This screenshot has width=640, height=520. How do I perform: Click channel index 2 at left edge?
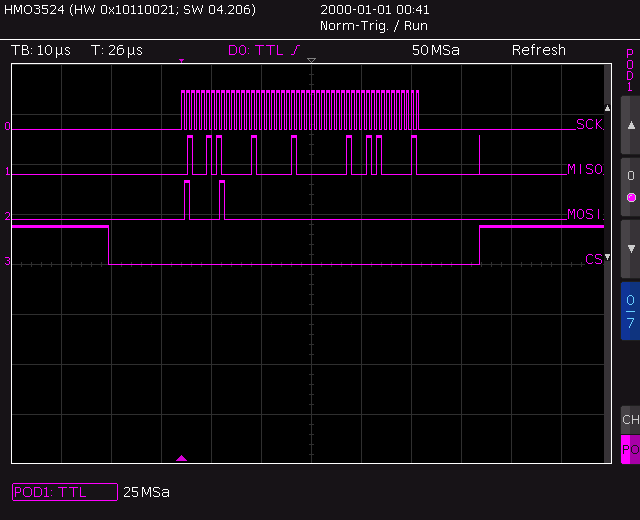coord(7,216)
